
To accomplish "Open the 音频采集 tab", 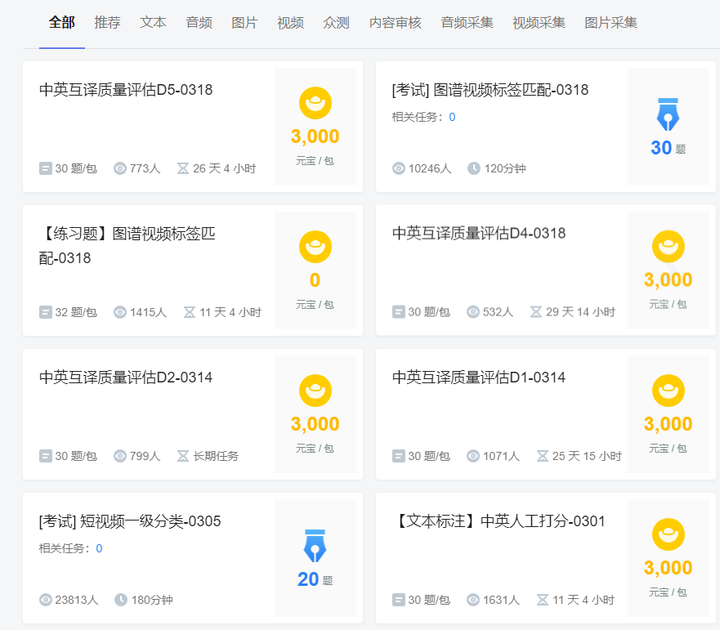I will (x=467, y=22).
